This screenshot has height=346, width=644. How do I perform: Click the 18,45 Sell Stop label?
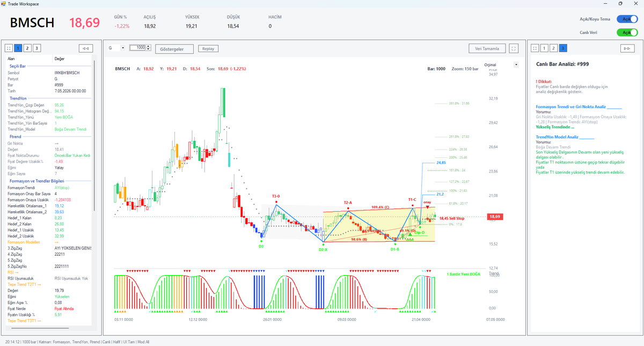(451, 218)
